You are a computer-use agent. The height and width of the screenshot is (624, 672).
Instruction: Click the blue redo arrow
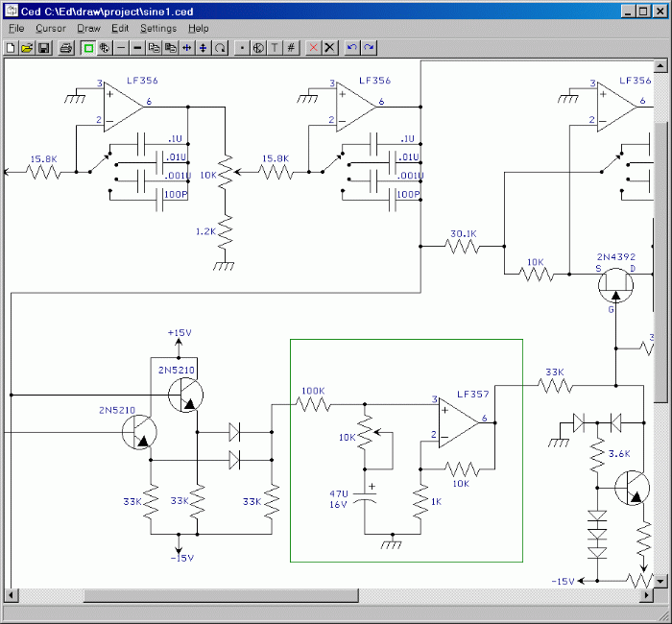pyautogui.click(x=369, y=47)
